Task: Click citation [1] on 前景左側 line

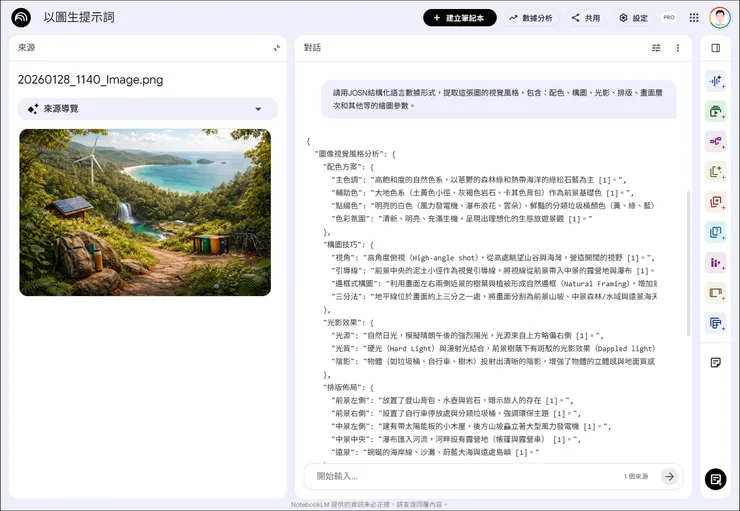Action: 552,401
